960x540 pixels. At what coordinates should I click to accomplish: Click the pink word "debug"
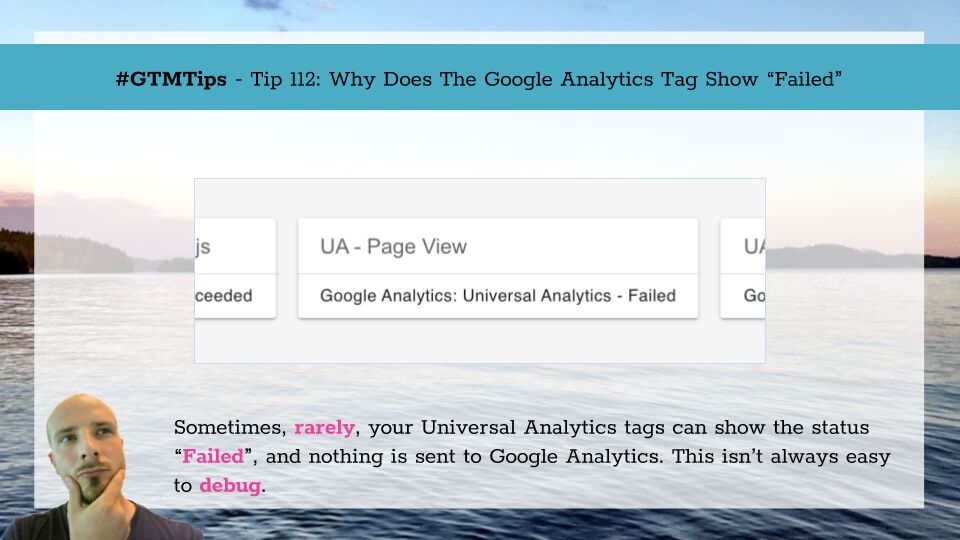tap(230, 486)
